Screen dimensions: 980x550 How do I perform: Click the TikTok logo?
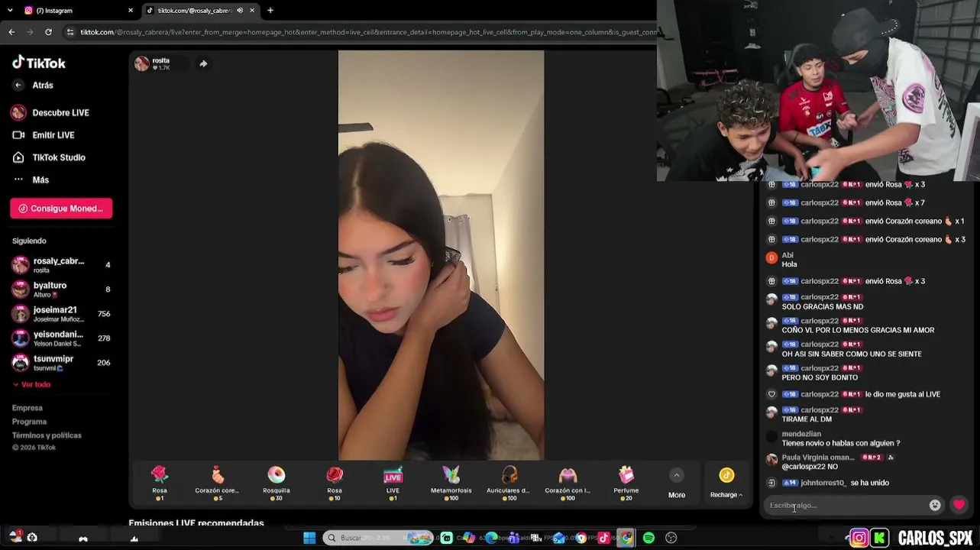click(x=39, y=63)
